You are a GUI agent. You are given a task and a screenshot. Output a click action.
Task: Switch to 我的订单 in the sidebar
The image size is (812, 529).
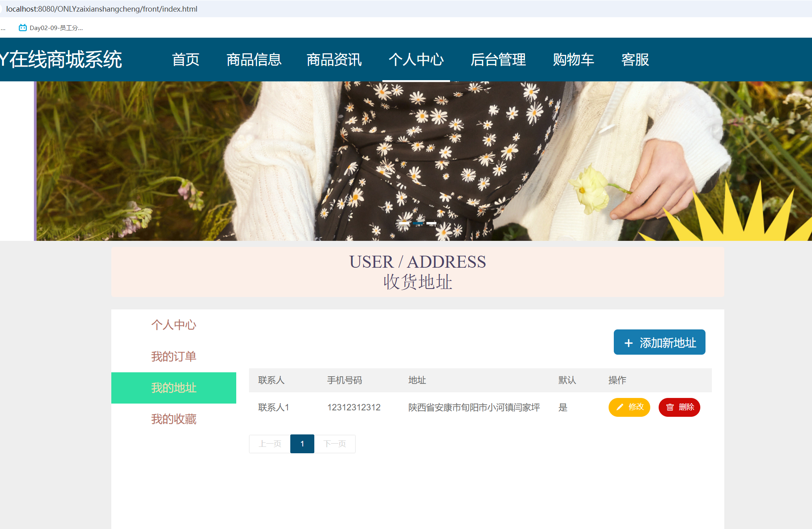(174, 356)
